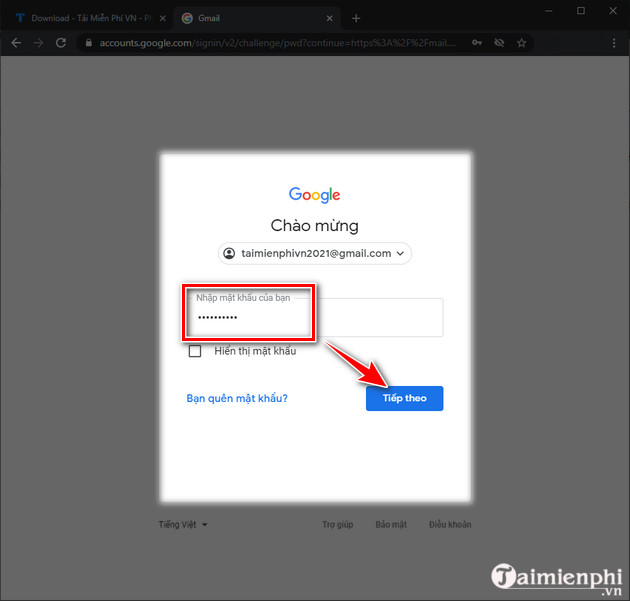The height and width of the screenshot is (601, 630).
Task: Click the browser forward arrow
Action: tap(39, 43)
